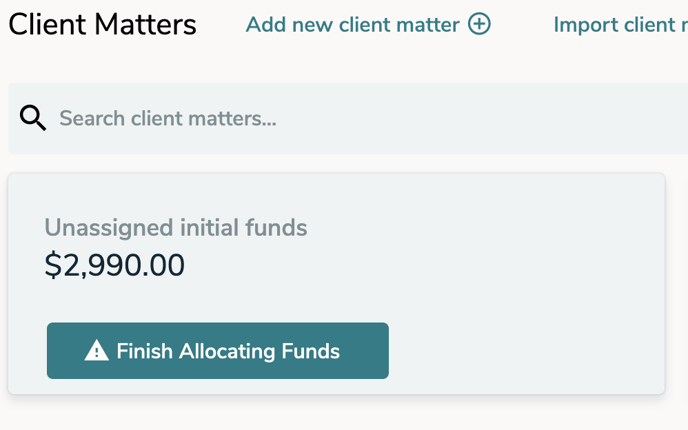This screenshot has width=688, height=430.
Task: Click the warning triangle icon
Action: (x=96, y=351)
